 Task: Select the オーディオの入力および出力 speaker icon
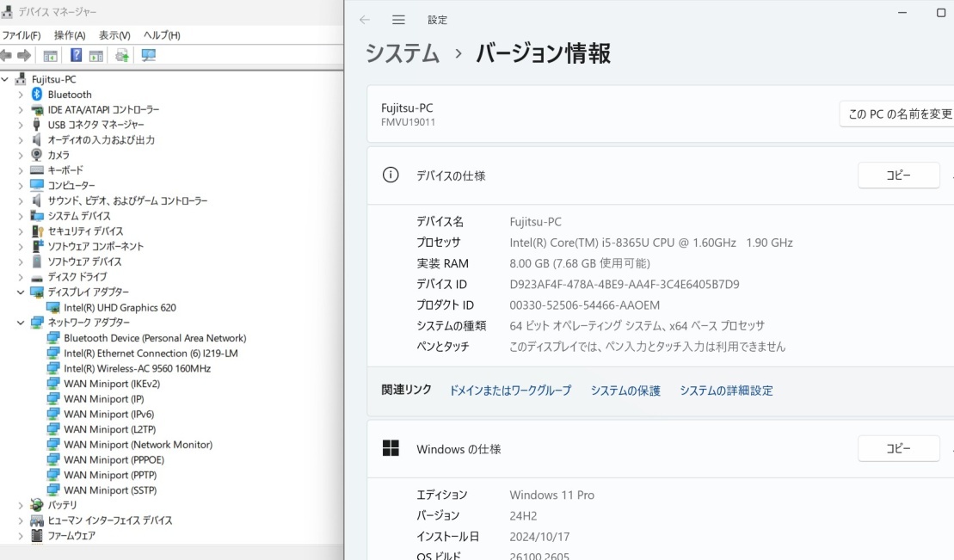tap(37, 139)
